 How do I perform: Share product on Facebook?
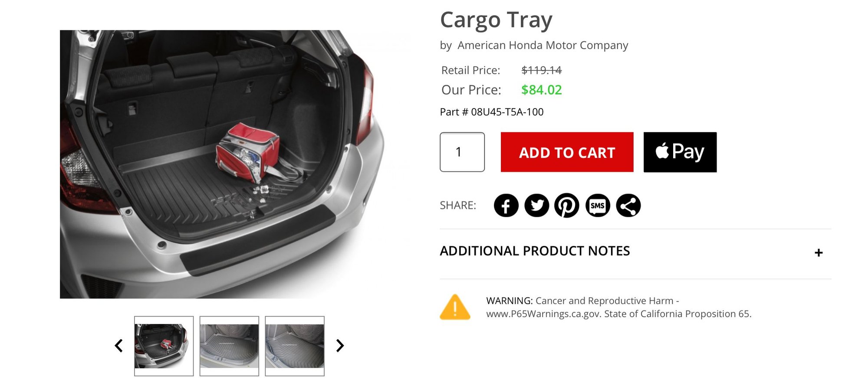(x=506, y=206)
